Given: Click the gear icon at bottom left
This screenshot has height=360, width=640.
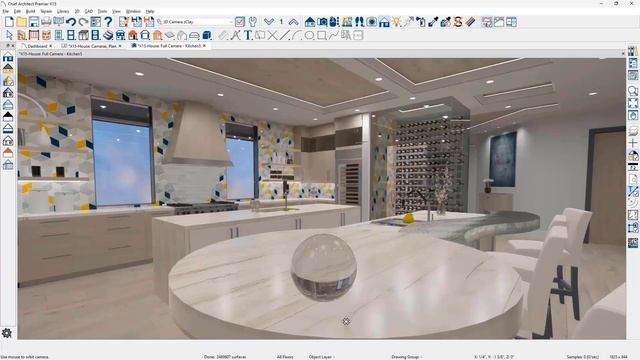Looking at the screenshot, I should [7, 333].
